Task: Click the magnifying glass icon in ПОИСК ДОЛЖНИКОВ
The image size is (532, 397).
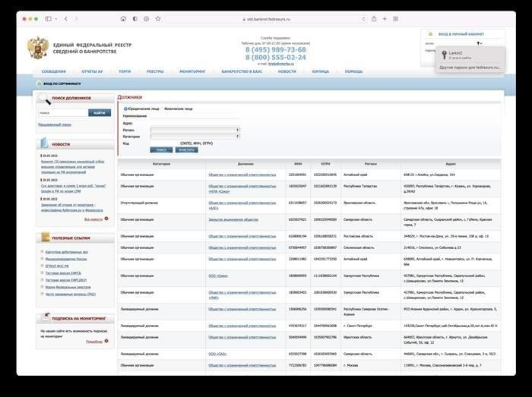Action: click(43, 98)
